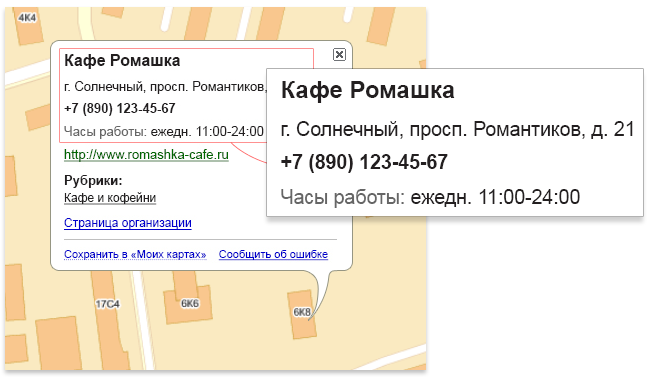Click the phone number in small balloon
Image resolution: width=650 pixels, height=380 pixels.
point(120,109)
